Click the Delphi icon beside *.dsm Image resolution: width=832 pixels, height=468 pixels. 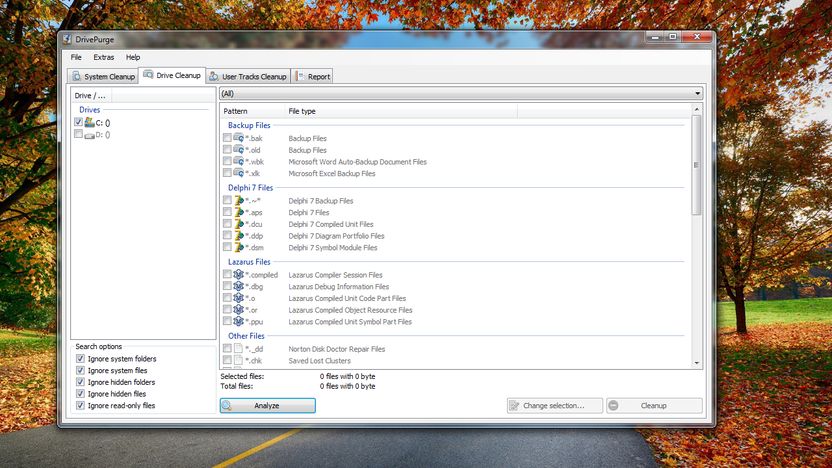[239, 247]
